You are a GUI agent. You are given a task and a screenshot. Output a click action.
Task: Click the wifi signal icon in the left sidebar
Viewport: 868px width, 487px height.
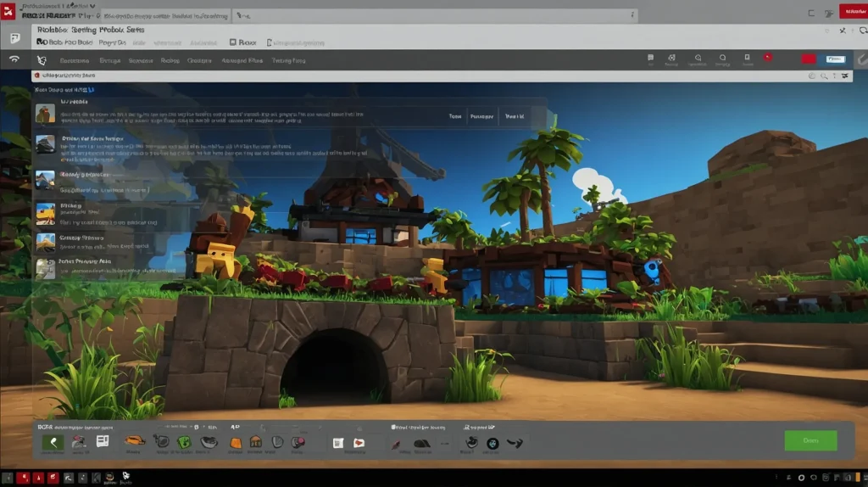pos(14,59)
